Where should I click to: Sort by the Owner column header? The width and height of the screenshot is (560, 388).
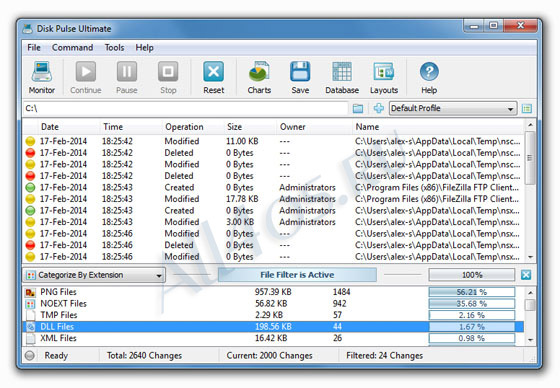[x=314, y=127]
